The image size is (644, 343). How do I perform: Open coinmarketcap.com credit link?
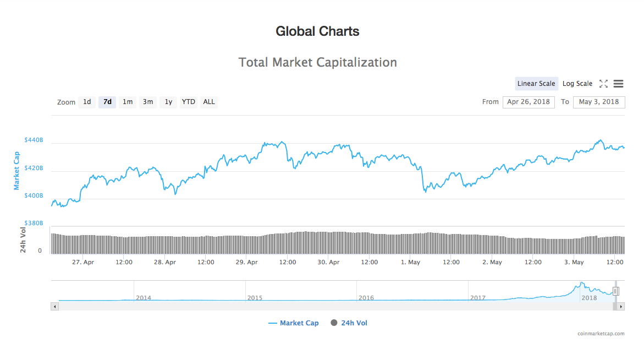click(601, 334)
